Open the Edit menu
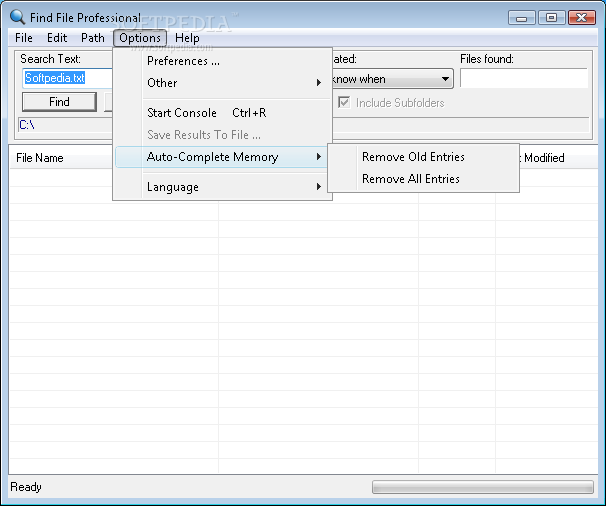 (x=57, y=38)
